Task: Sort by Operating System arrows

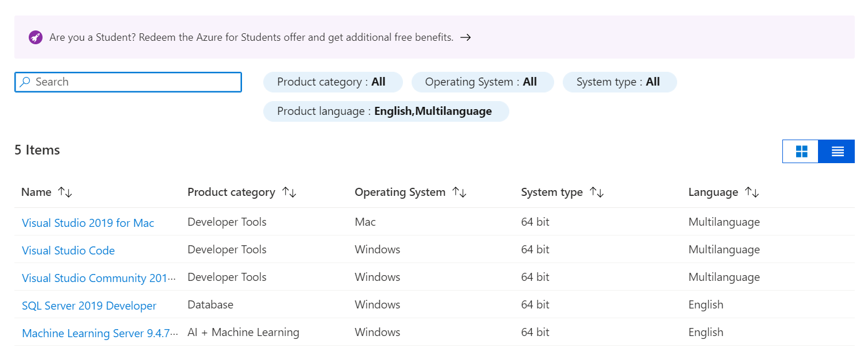Action: pos(459,192)
